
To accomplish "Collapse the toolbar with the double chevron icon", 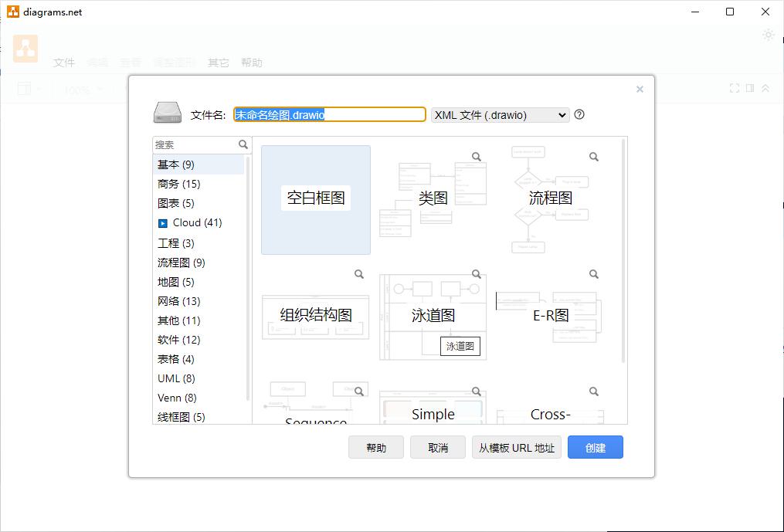I will (765, 89).
